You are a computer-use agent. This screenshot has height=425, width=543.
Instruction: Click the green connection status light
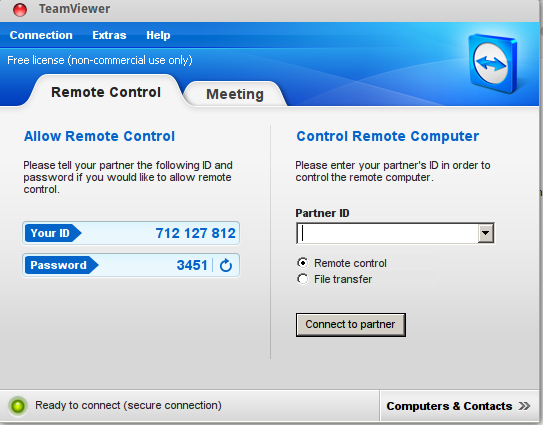18,406
